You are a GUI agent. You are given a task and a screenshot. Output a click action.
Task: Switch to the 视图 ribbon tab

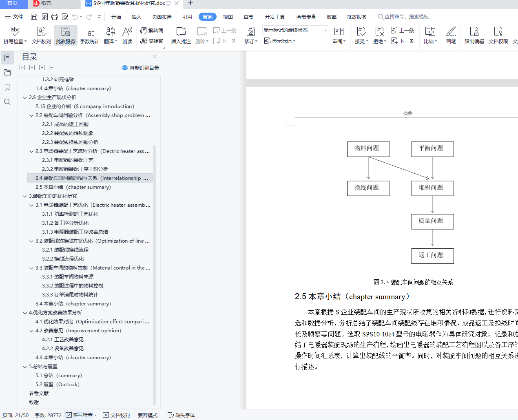(x=228, y=17)
